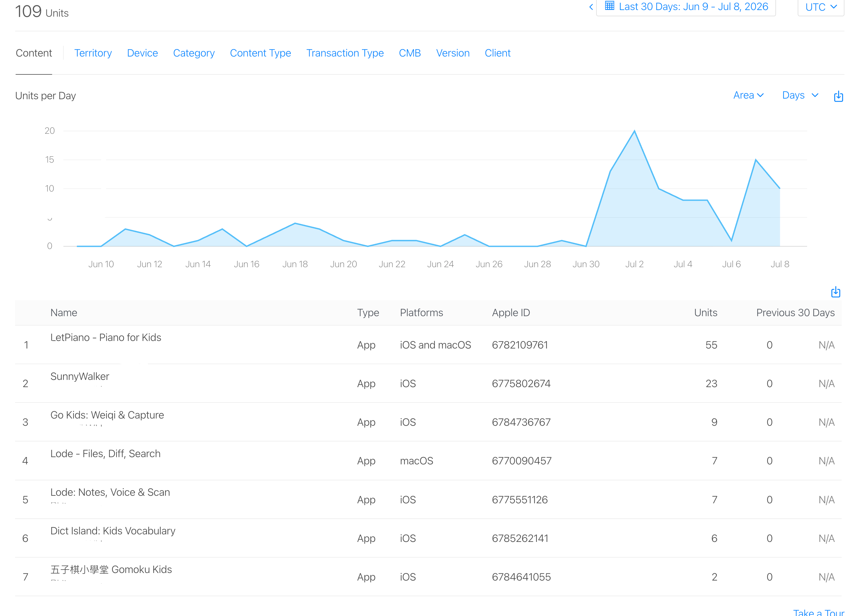Open LetPiano - Piano for Kids row
The image size is (852, 616).
[x=428, y=344]
